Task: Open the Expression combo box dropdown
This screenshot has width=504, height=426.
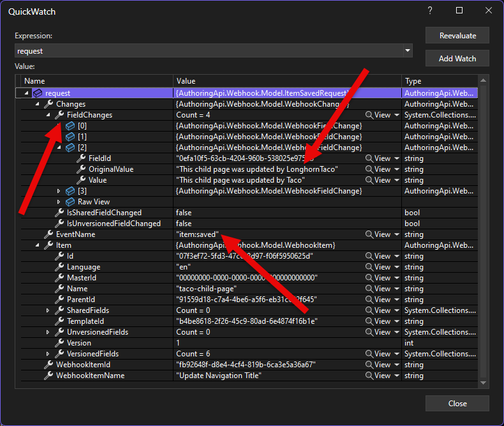Action: coord(407,50)
